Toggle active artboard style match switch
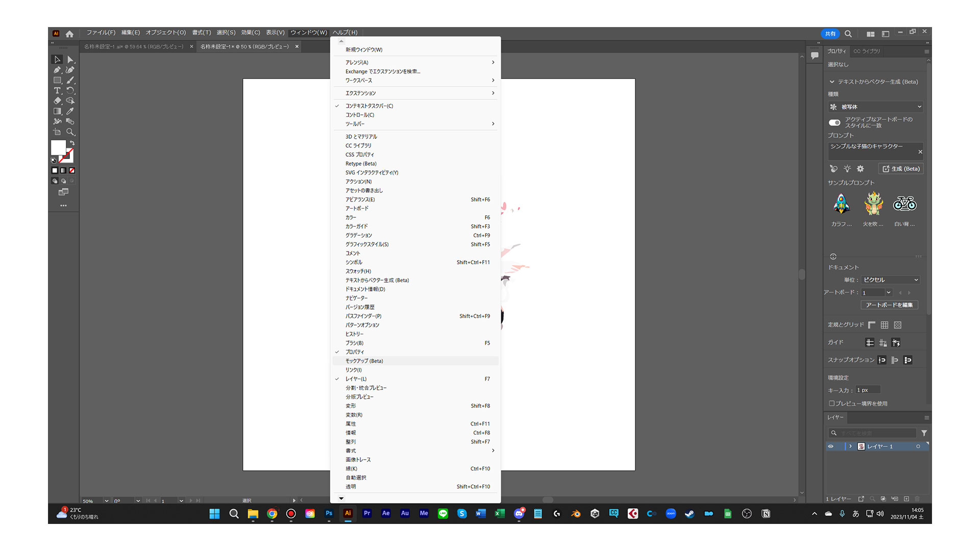 (x=835, y=122)
